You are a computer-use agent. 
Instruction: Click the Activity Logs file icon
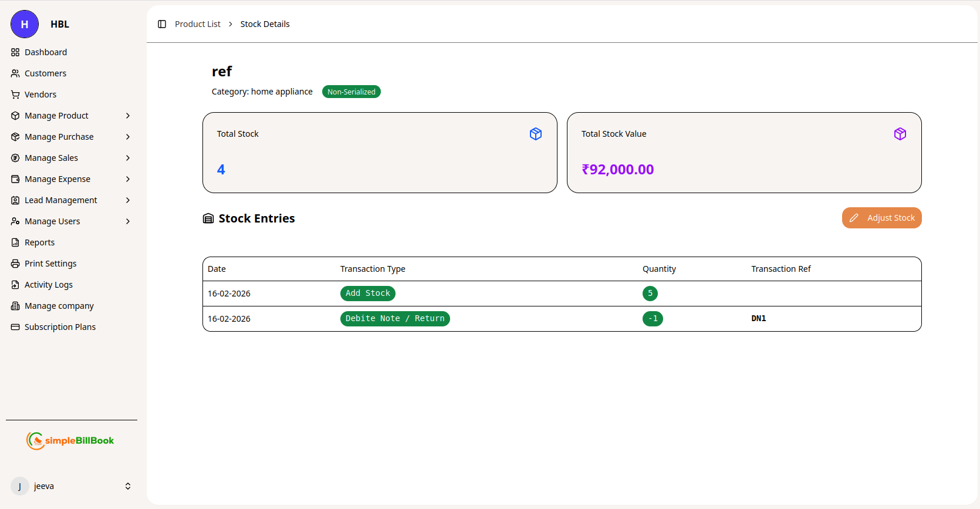[x=15, y=285]
